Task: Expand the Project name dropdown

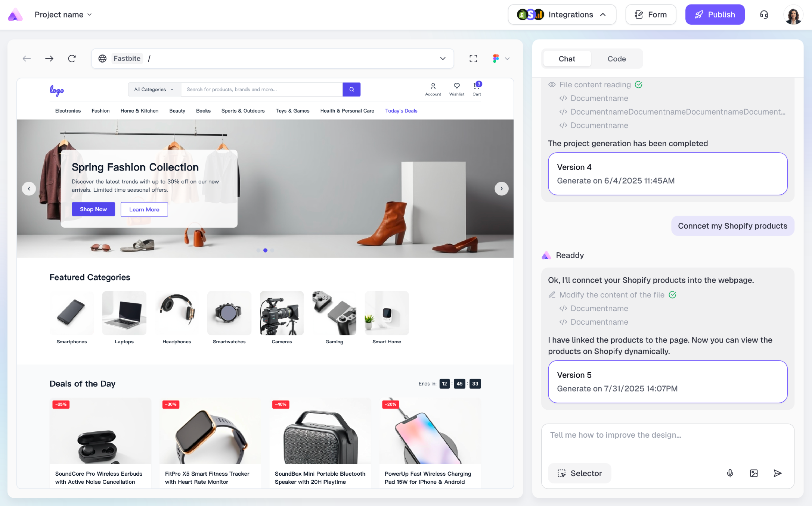Action: pos(63,15)
